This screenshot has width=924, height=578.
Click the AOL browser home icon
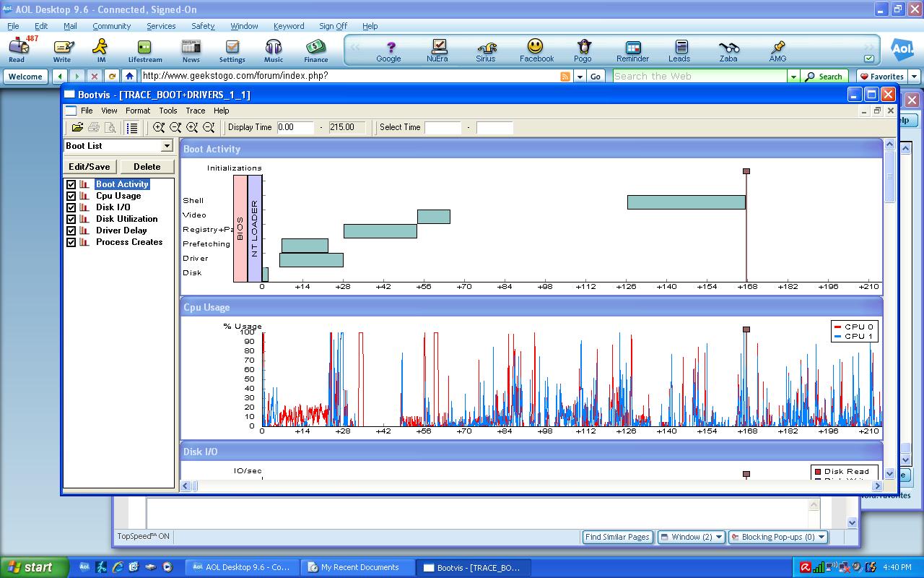pyautogui.click(x=129, y=76)
